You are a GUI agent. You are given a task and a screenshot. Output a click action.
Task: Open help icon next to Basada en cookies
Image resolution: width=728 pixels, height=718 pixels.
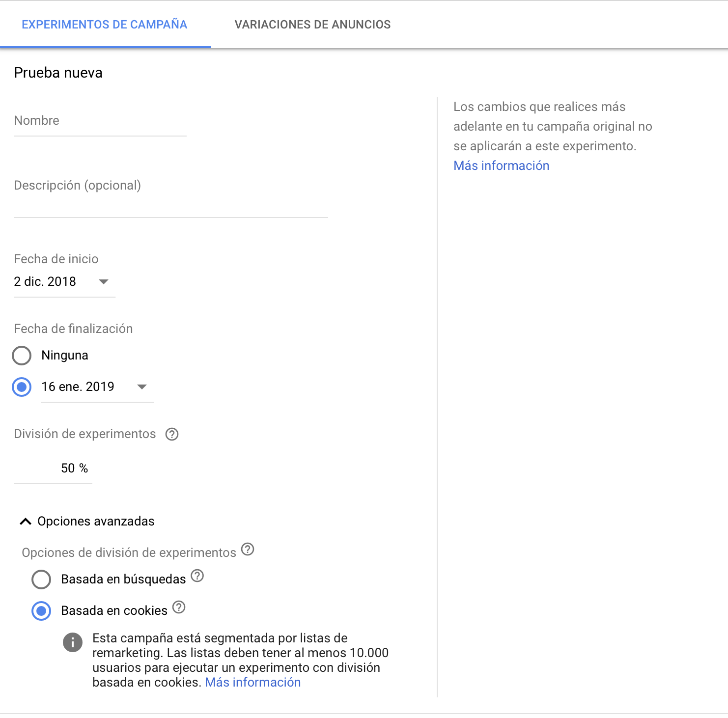point(179,608)
